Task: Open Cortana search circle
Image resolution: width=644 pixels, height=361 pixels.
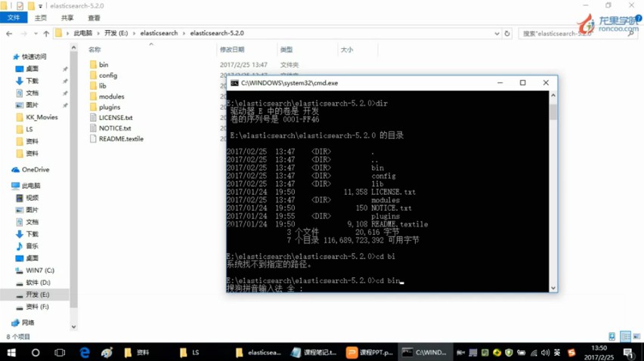Action: coord(36,353)
